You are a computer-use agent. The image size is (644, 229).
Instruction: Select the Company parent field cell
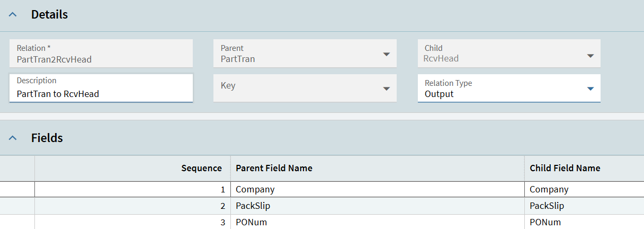[x=377, y=189]
